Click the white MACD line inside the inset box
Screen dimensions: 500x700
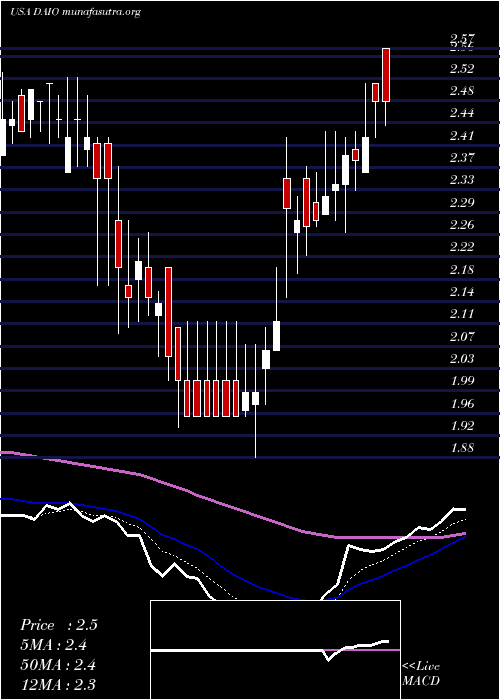(x=270, y=649)
